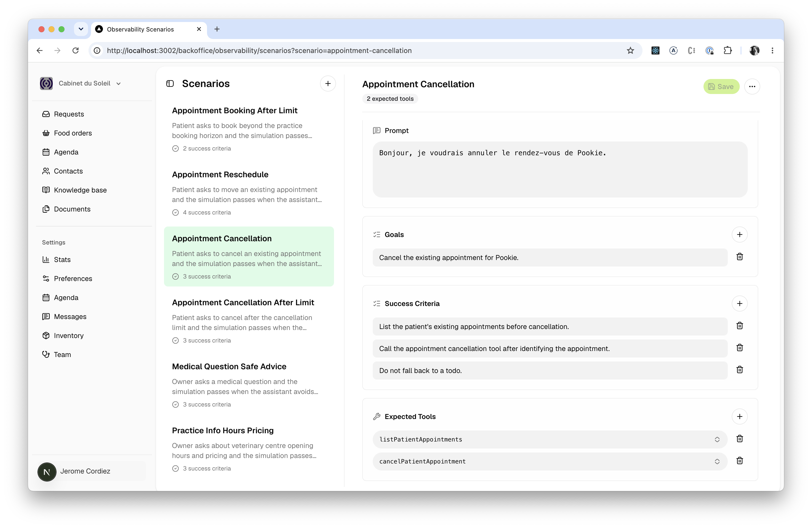Delete 'Do not fall back to a todo' criterion
This screenshot has width=812, height=528.
(739, 370)
